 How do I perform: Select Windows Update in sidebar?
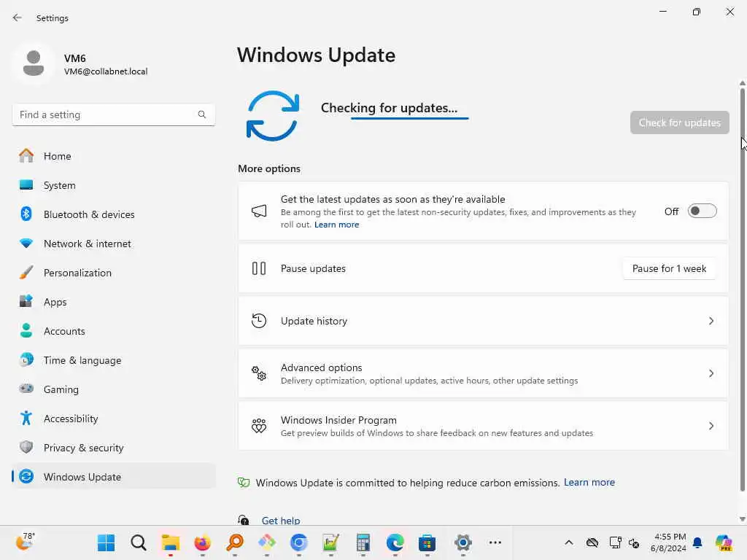[114, 477]
